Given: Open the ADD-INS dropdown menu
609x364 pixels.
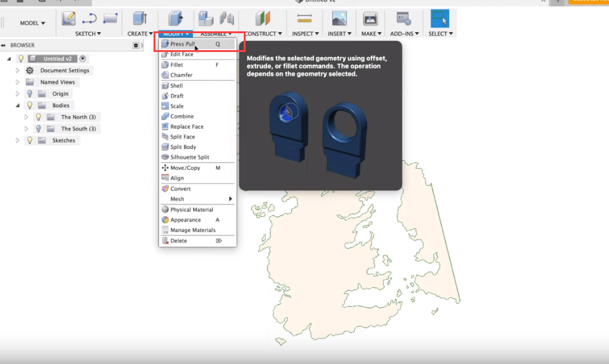Looking at the screenshot, I should pyautogui.click(x=404, y=34).
